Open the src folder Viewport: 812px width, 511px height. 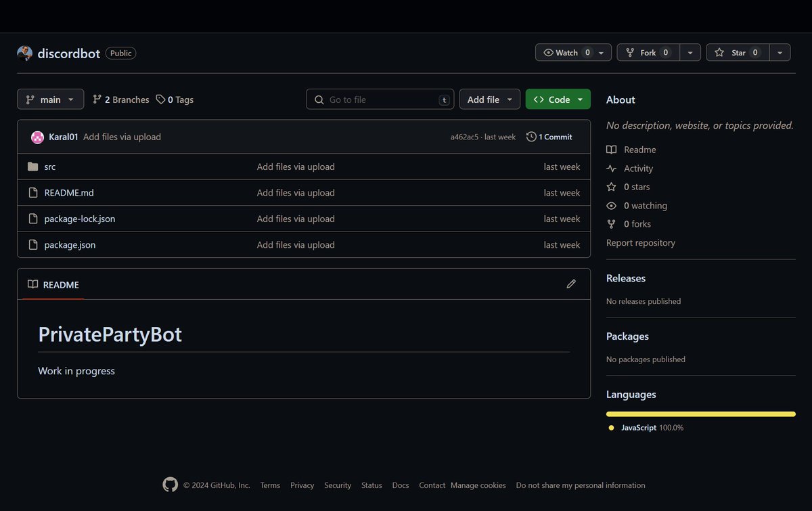coord(50,166)
